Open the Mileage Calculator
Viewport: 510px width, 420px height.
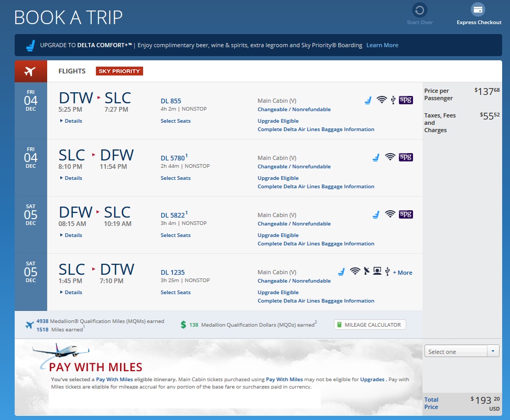(x=370, y=325)
